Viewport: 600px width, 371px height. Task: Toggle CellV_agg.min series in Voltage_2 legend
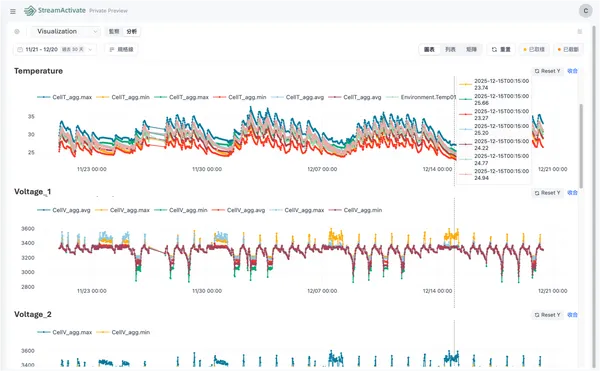pyautogui.click(x=123, y=333)
